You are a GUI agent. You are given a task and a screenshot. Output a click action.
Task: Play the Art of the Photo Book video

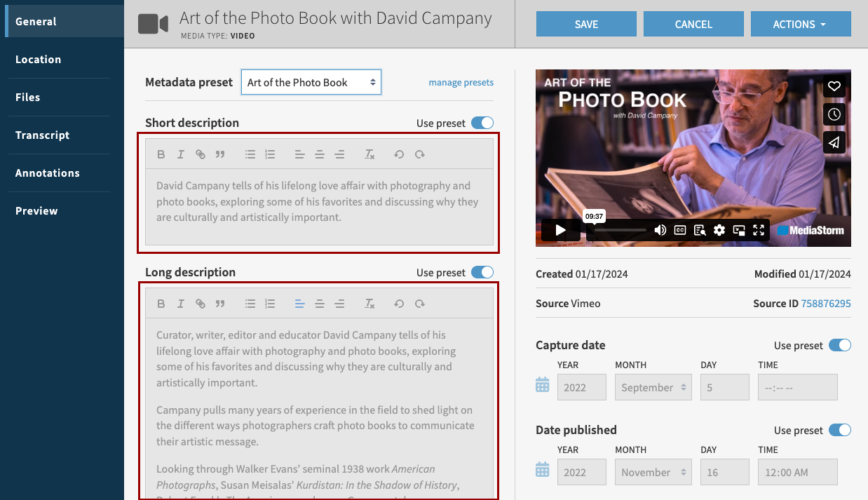560,230
